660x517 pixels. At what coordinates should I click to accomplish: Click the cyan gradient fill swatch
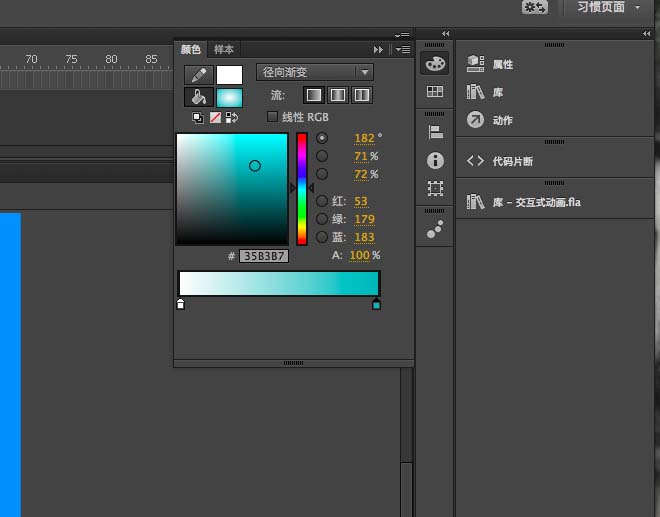point(229,97)
